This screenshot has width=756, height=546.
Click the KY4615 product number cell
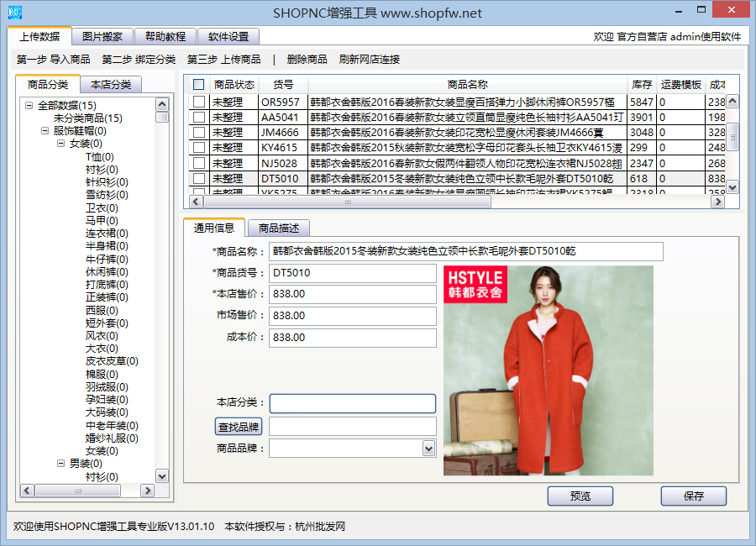click(283, 148)
